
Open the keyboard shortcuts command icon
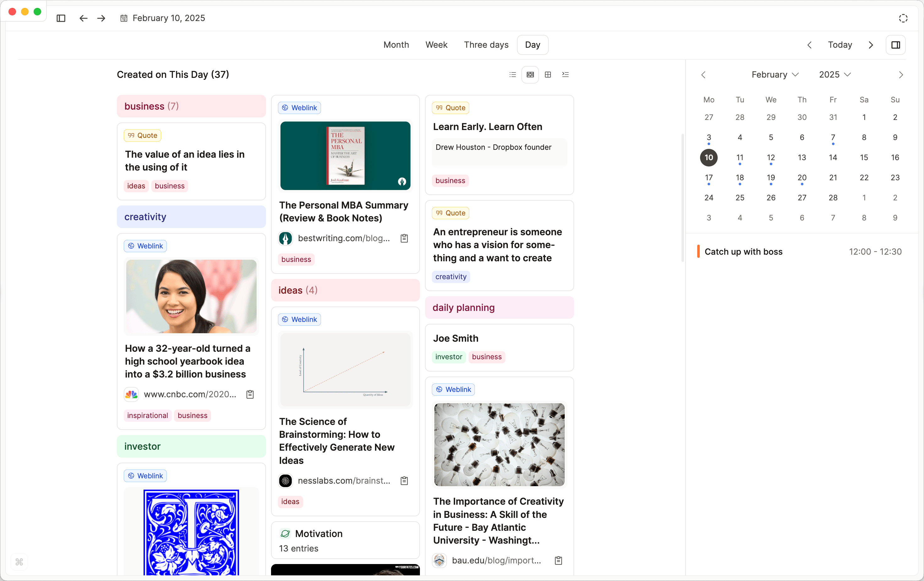(19, 562)
